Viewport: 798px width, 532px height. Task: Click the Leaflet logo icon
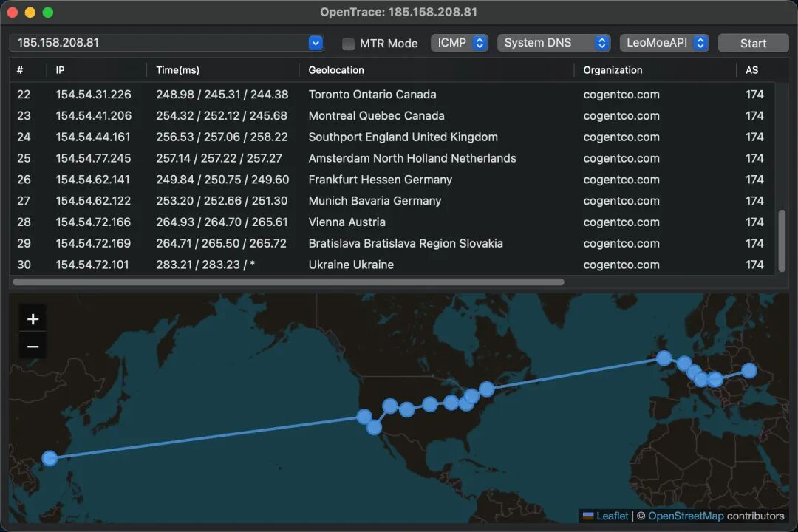pyautogui.click(x=587, y=516)
